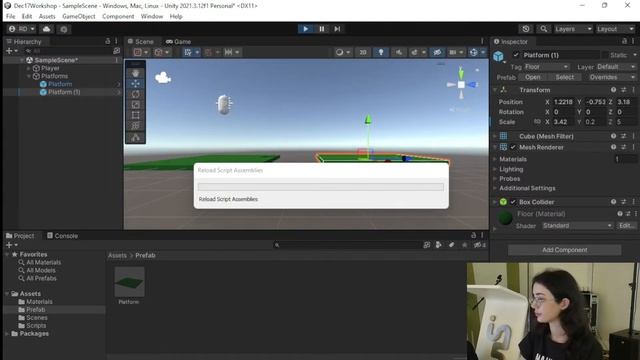Click the search magnifier in top toolbar
Screen dimensions: 640x360
[x=543, y=29]
